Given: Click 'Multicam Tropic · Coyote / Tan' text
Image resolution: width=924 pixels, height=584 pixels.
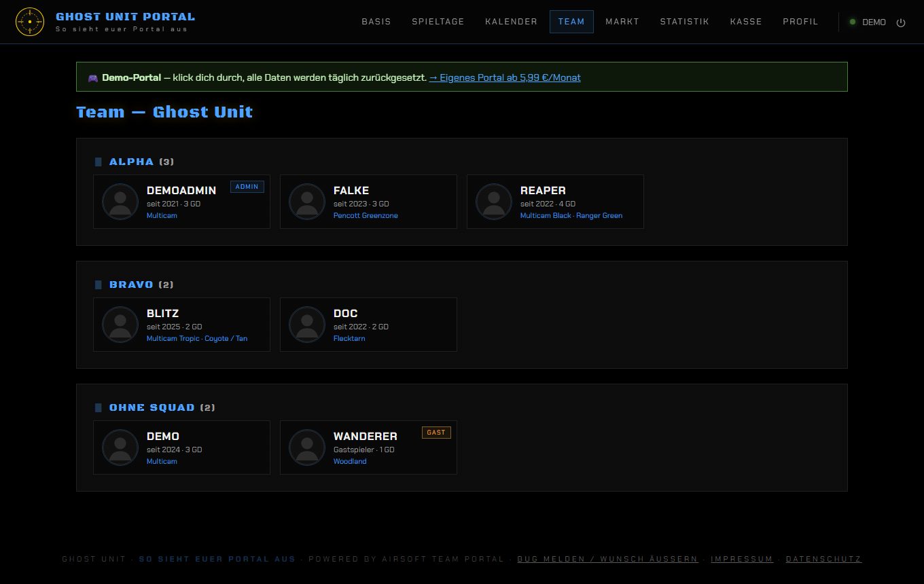Looking at the screenshot, I should coord(197,338).
